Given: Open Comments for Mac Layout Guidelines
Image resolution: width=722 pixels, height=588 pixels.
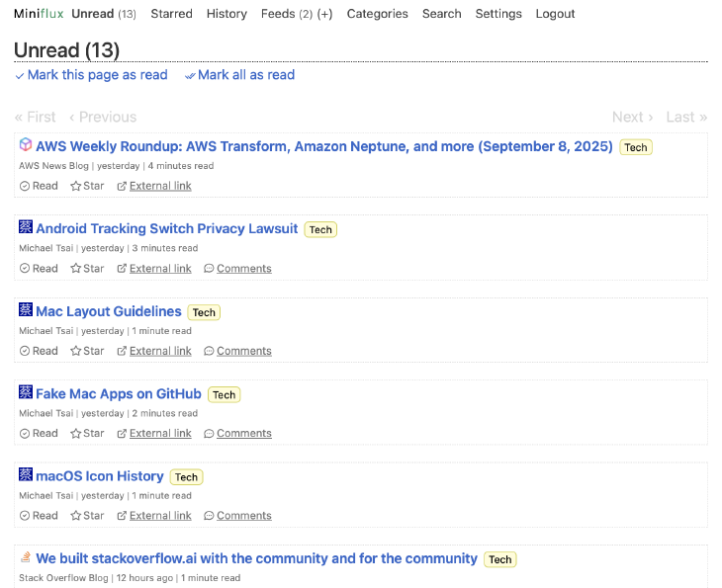Looking at the screenshot, I should [x=237, y=351].
